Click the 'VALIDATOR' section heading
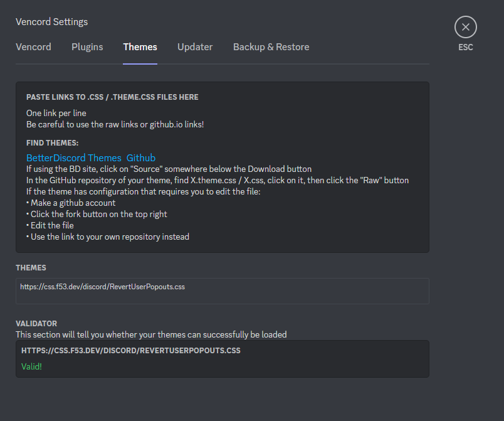This screenshot has height=421, width=504. [36, 324]
